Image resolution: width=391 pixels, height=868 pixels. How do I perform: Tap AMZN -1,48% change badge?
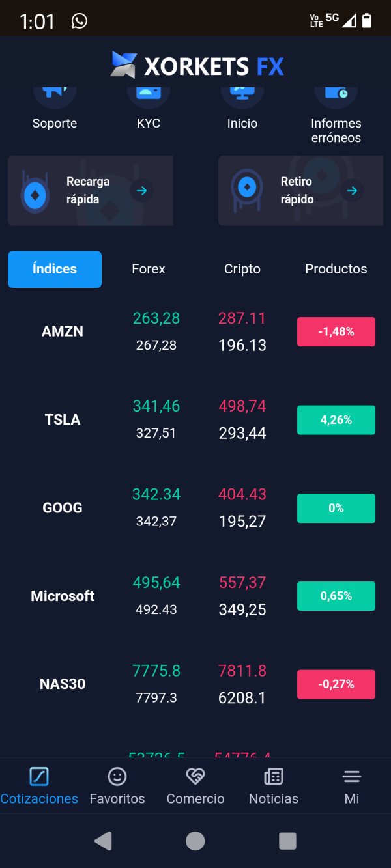coord(336,331)
